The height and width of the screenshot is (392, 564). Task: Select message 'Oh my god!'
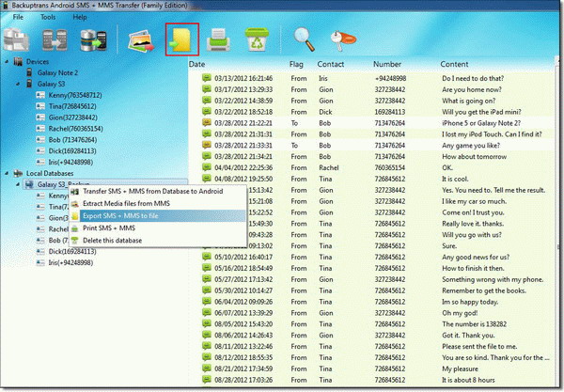460,313
